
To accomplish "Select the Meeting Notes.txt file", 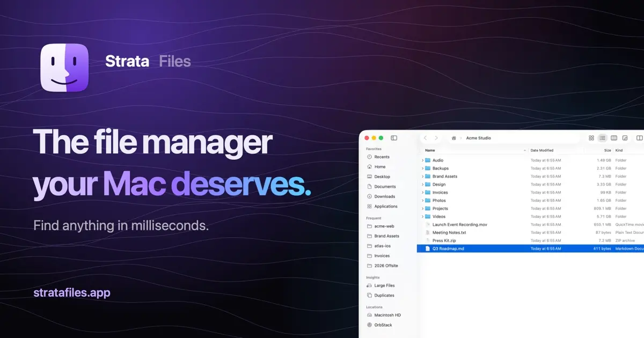I will point(449,232).
